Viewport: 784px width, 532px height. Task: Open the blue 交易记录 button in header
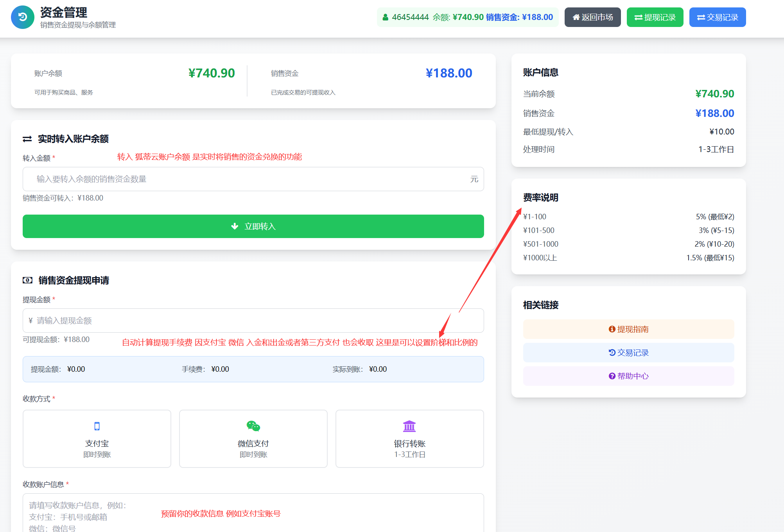718,17
